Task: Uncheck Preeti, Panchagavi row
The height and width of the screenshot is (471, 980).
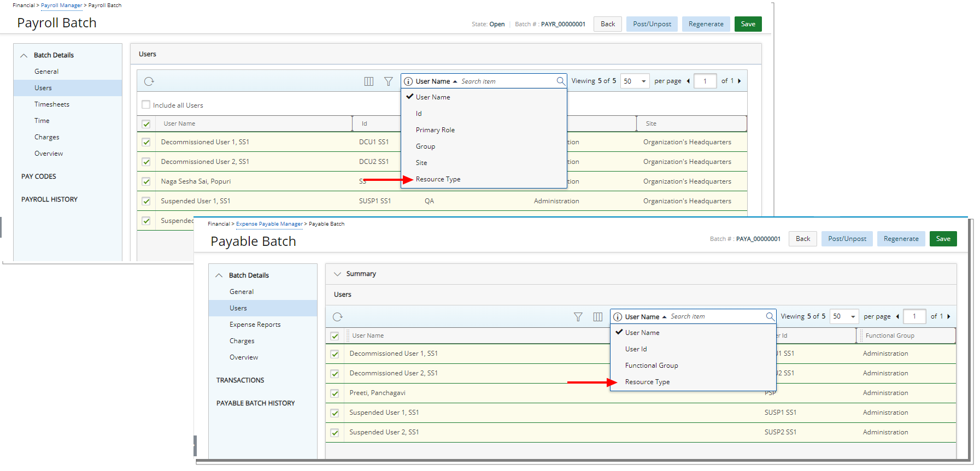Action: (335, 393)
